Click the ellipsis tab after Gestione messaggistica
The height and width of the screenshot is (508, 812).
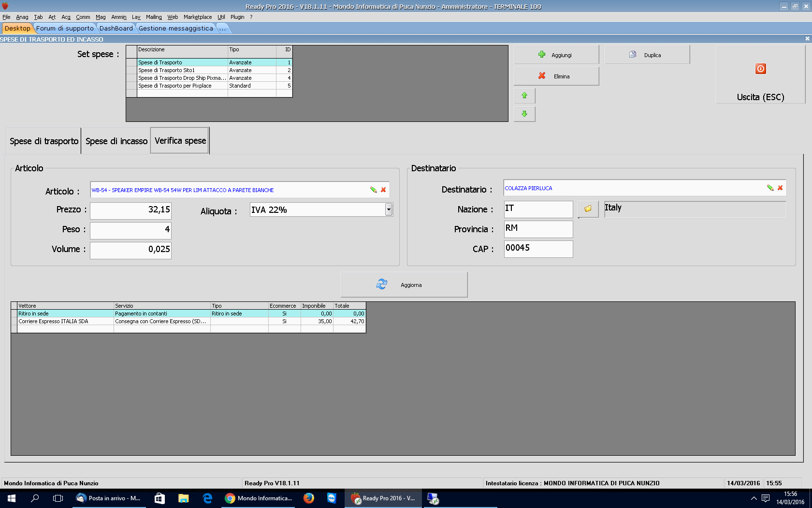[x=222, y=28]
